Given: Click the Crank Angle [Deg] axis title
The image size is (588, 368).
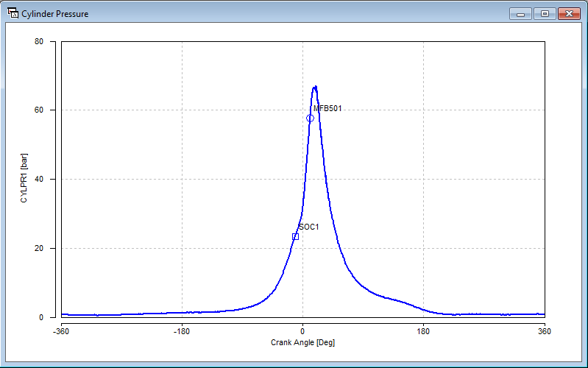Looking at the screenshot, I should (x=302, y=342).
